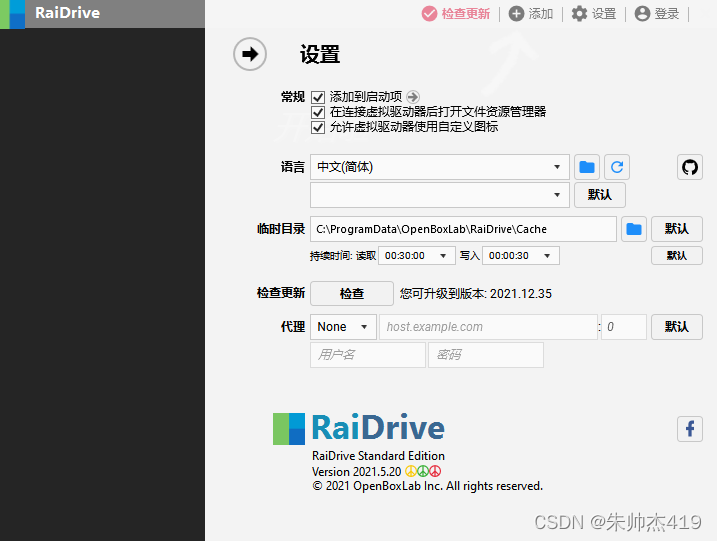Click the cache path input field
The image size is (717, 541).
(x=463, y=229)
